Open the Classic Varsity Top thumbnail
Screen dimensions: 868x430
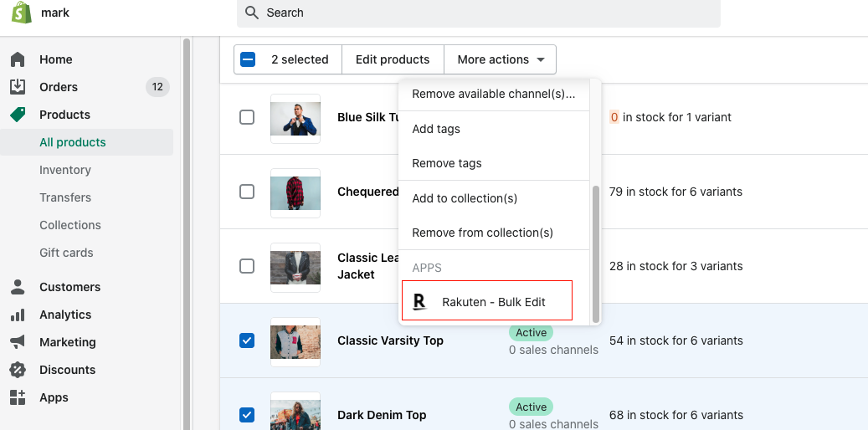[x=295, y=342]
